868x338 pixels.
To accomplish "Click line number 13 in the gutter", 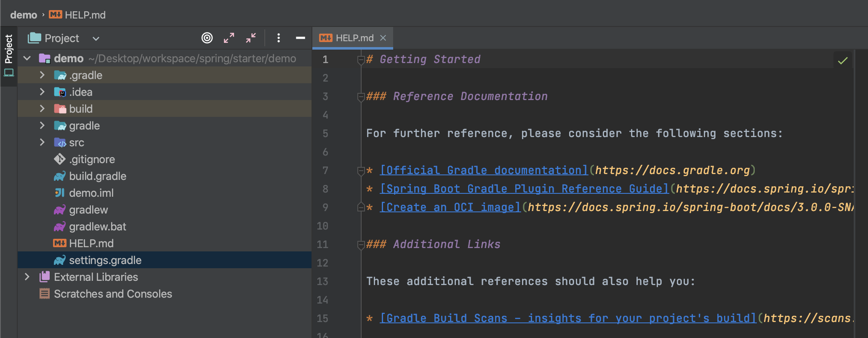I will pyautogui.click(x=322, y=282).
